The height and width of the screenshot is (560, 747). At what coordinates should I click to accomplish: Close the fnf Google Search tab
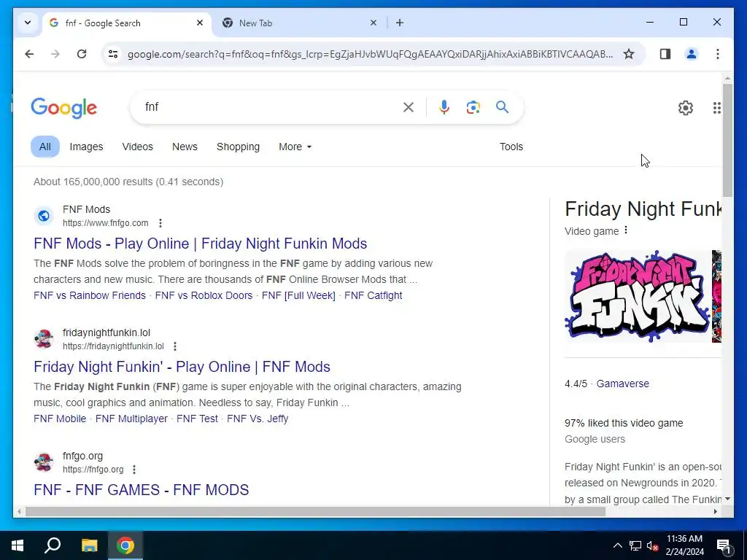pyautogui.click(x=200, y=23)
